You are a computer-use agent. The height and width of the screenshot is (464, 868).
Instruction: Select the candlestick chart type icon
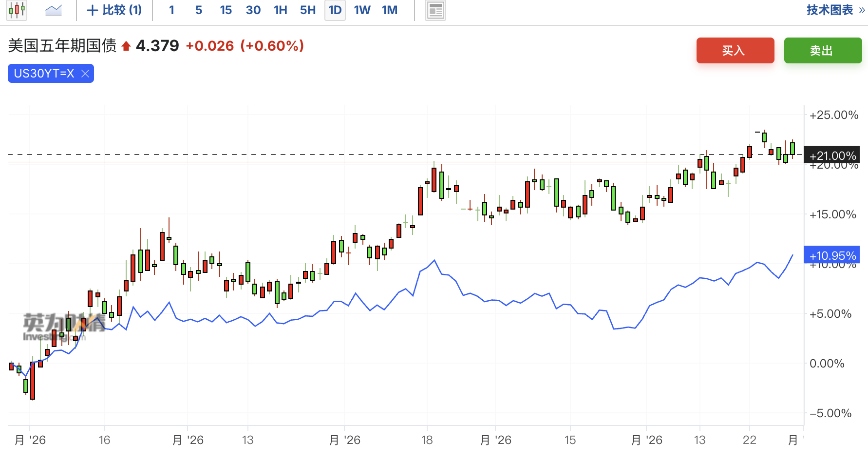[17, 10]
